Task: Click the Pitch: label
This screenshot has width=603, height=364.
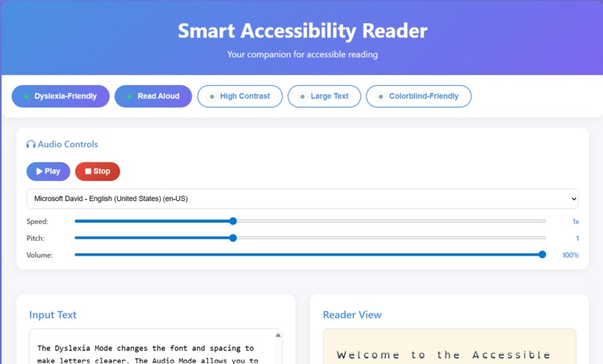Action: click(x=35, y=238)
